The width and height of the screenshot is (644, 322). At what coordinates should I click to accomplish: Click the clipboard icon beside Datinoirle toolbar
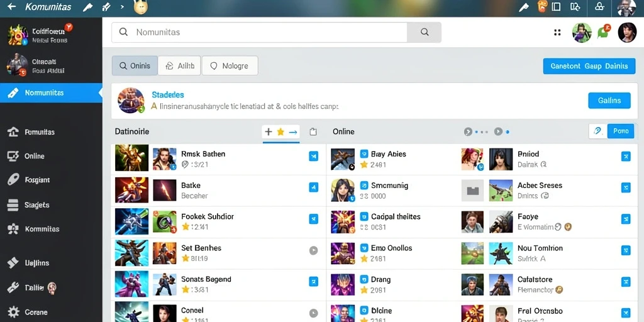pyautogui.click(x=313, y=132)
